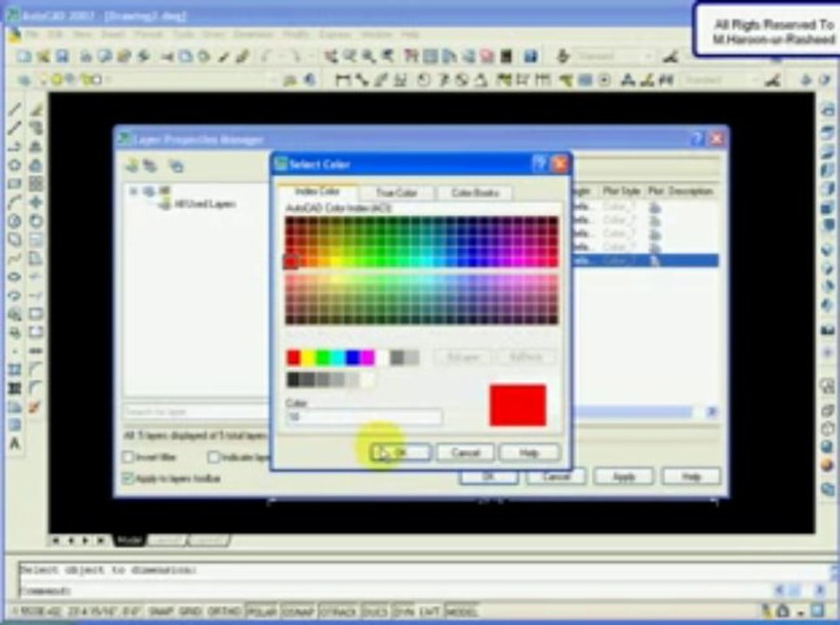Toggle GRID display in status bar

pyautogui.click(x=190, y=611)
